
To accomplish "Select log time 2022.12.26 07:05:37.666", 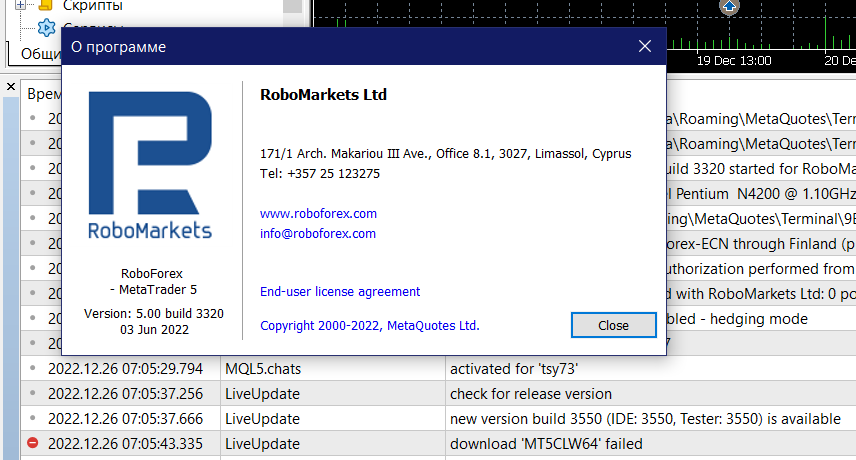I will pyautogui.click(x=126, y=419).
